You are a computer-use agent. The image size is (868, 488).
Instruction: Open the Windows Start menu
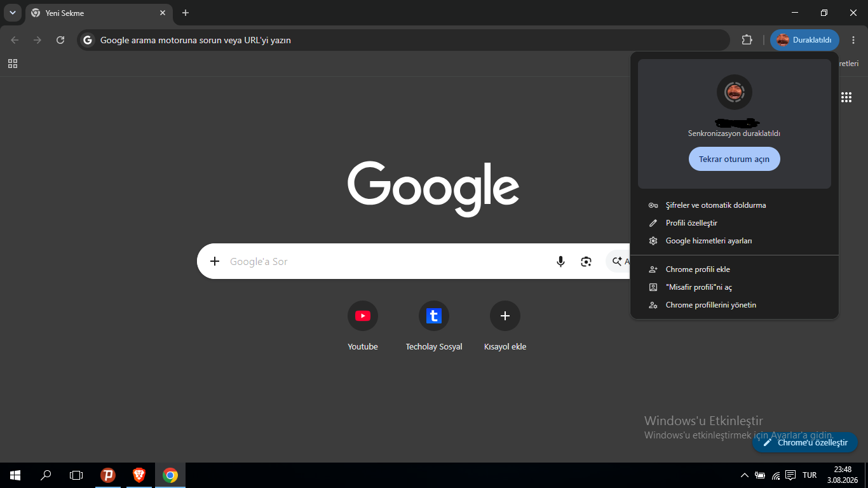(x=15, y=475)
